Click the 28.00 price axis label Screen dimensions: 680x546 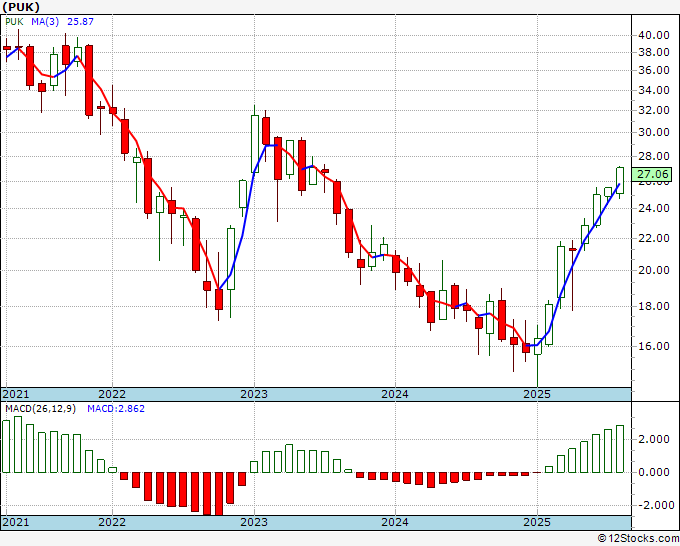point(654,156)
